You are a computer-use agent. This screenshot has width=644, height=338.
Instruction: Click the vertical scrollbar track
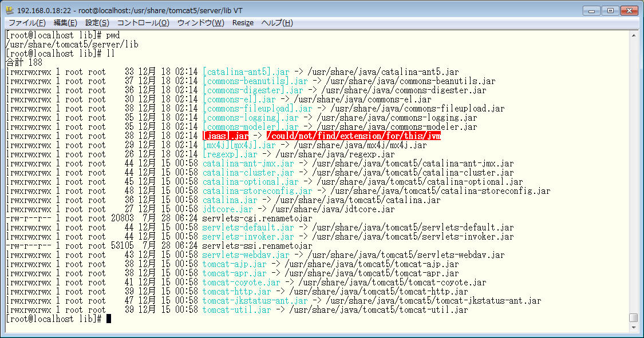pyautogui.click(x=633, y=172)
